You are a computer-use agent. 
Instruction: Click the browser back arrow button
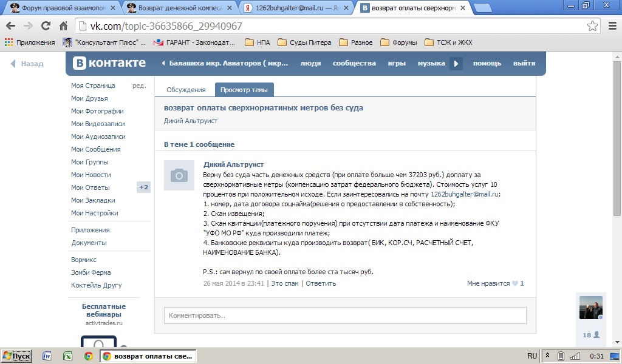point(11,26)
